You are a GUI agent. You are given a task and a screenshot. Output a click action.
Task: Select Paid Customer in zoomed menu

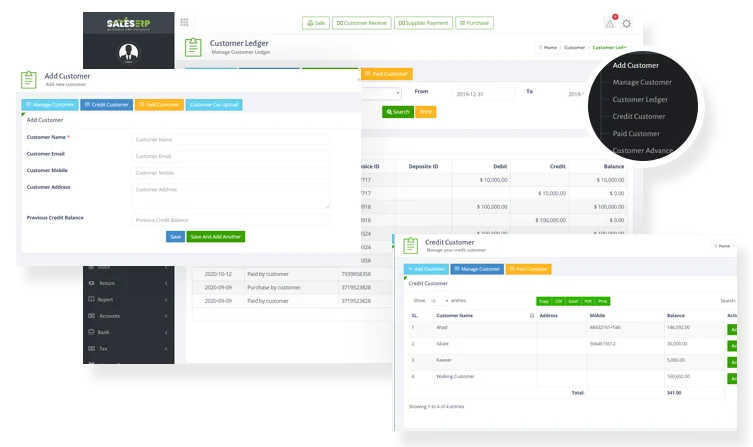coord(636,133)
